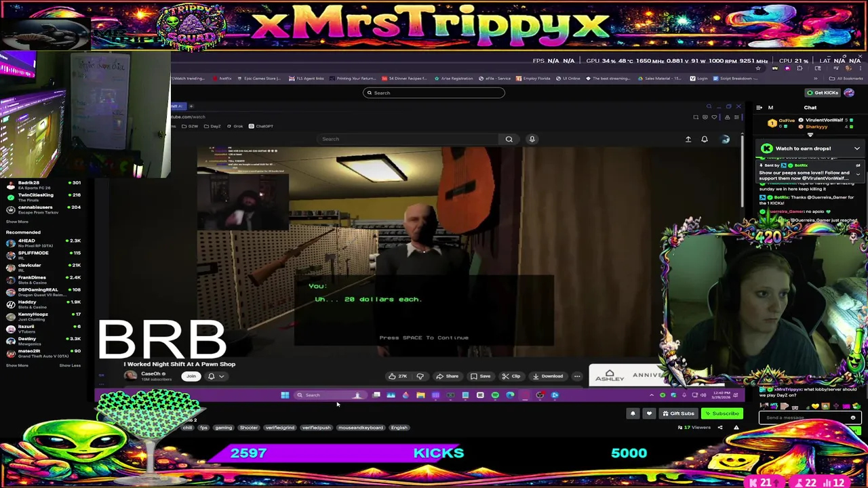Screen dimensions: 868x488
Task: Open the CaseOh notification bell dropdown
Action: pos(216,376)
